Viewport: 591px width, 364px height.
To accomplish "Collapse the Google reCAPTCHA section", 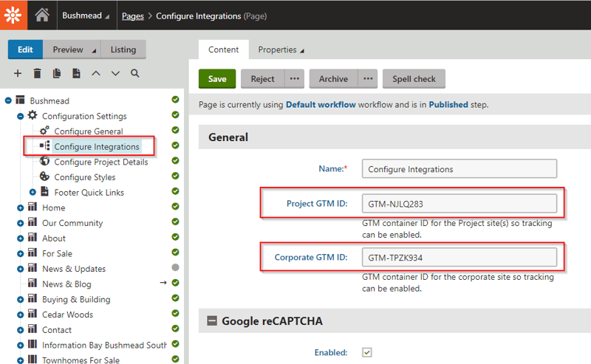I will pyautogui.click(x=212, y=320).
